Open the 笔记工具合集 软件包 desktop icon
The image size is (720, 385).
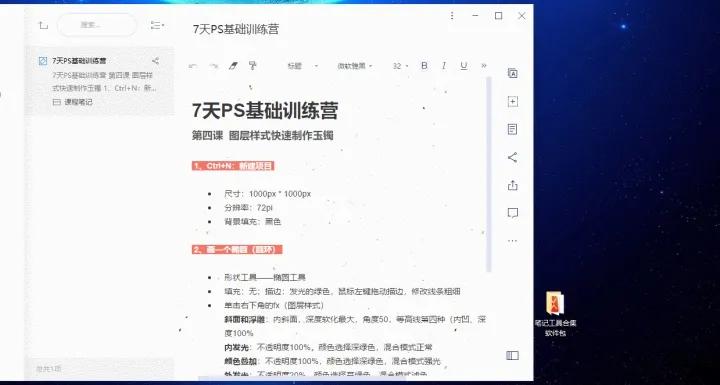click(x=555, y=314)
